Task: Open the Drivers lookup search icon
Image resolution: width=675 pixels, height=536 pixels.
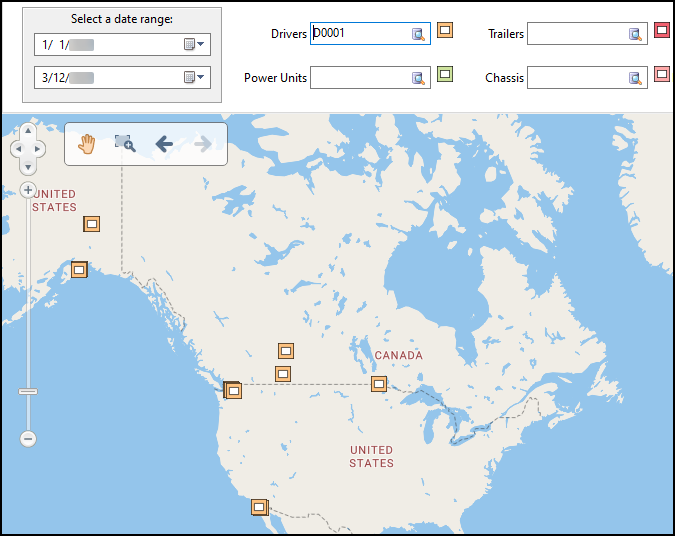Action: pyautogui.click(x=419, y=35)
